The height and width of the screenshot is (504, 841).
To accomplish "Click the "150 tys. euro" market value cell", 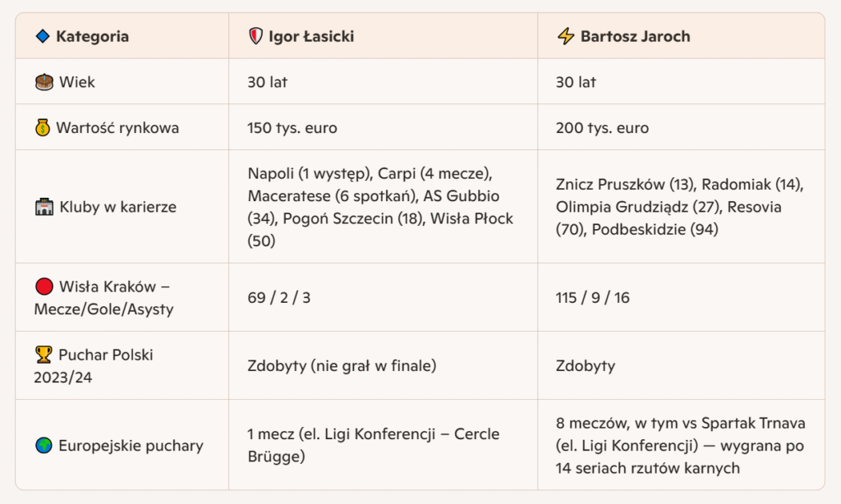I will click(x=292, y=128).
